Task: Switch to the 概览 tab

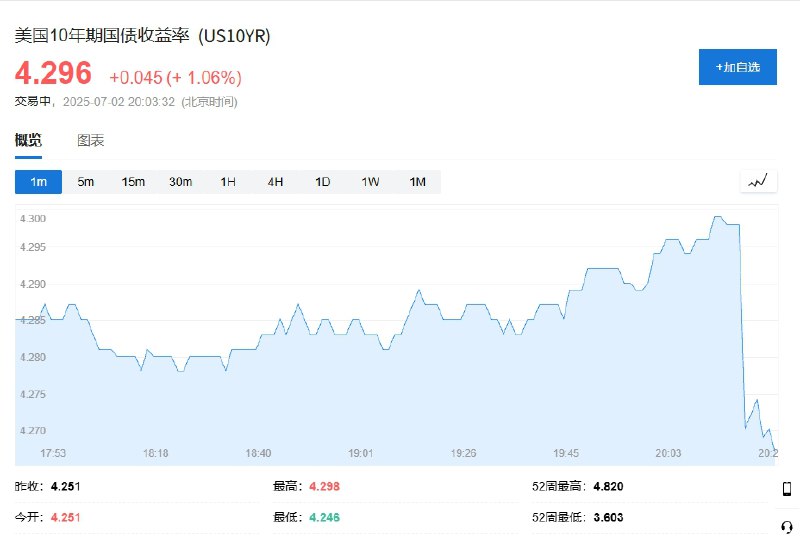Action: (28, 140)
